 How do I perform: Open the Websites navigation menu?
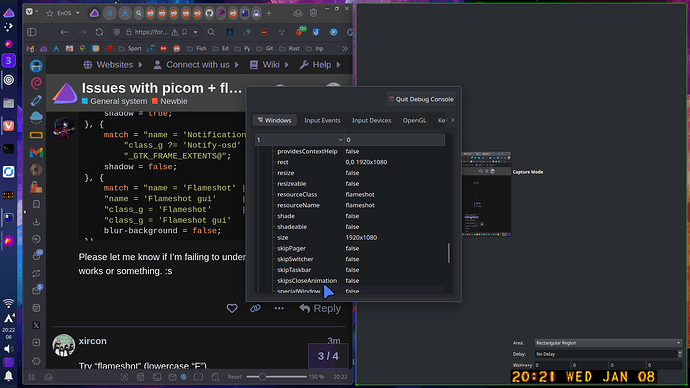point(113,65)
